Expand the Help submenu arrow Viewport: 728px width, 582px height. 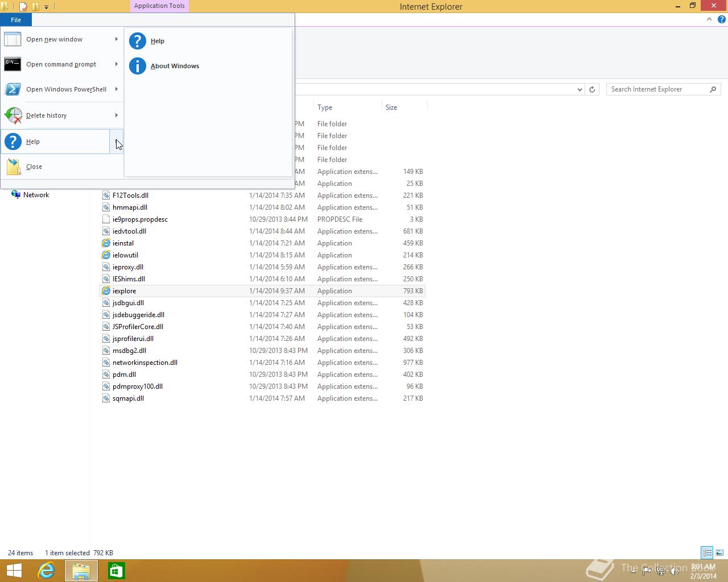[x=116, y=142]
